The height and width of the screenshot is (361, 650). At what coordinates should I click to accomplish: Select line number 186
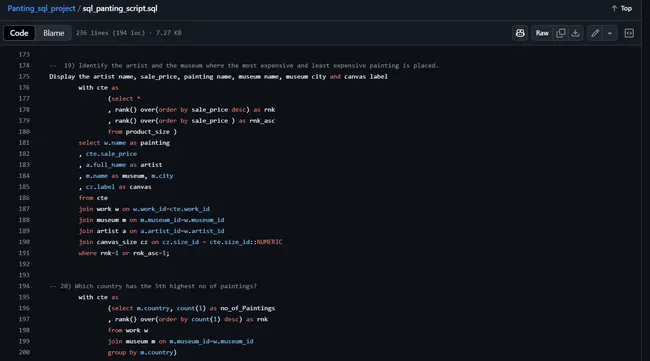(x=24, y=198)
